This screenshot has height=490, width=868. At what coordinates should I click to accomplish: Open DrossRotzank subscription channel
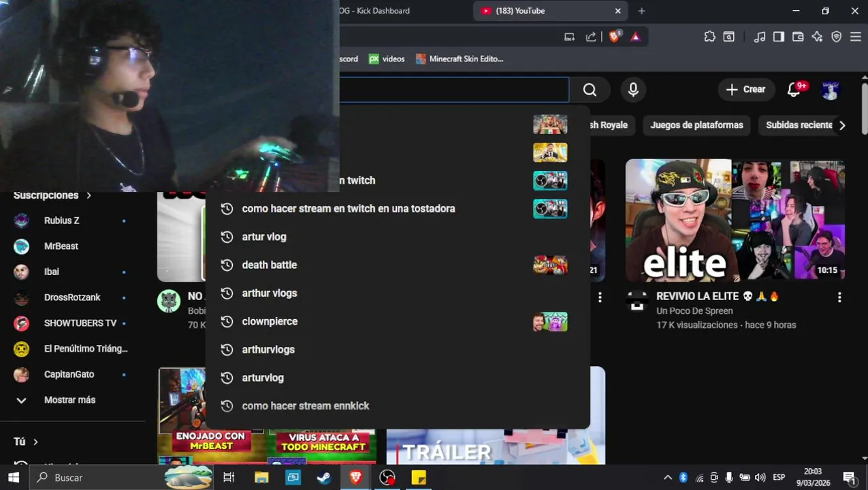[x=73, y=297]
